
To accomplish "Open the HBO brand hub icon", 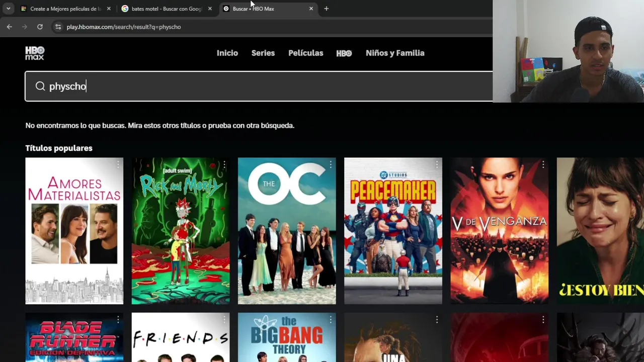I will 344,53.
